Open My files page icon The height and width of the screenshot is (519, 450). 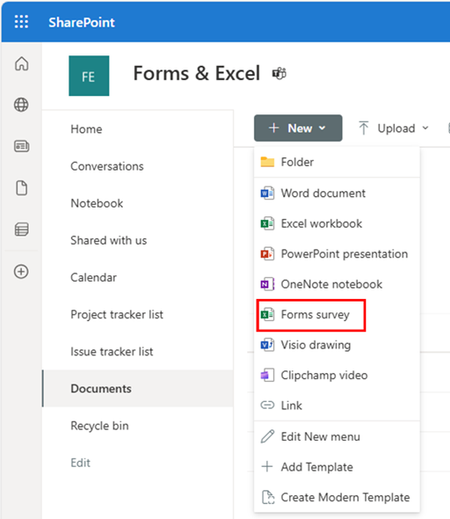(x=22, y=188)
